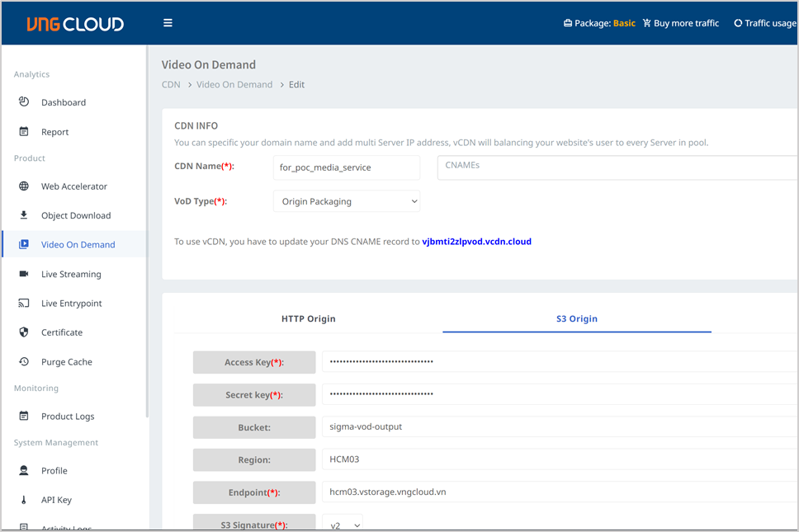Click the CDN Name input field
The image size is (799, 532).
[x=346, y=167]
